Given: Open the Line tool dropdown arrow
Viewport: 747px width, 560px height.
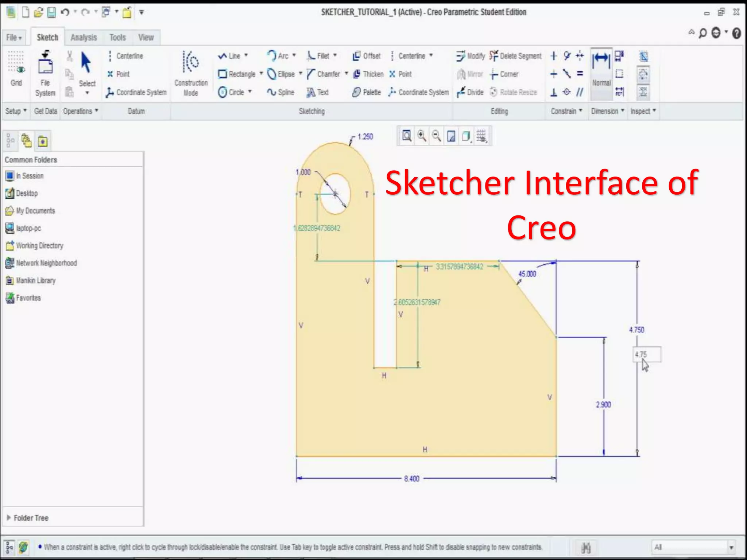Looking at the screenshot, I should (246, 55).
